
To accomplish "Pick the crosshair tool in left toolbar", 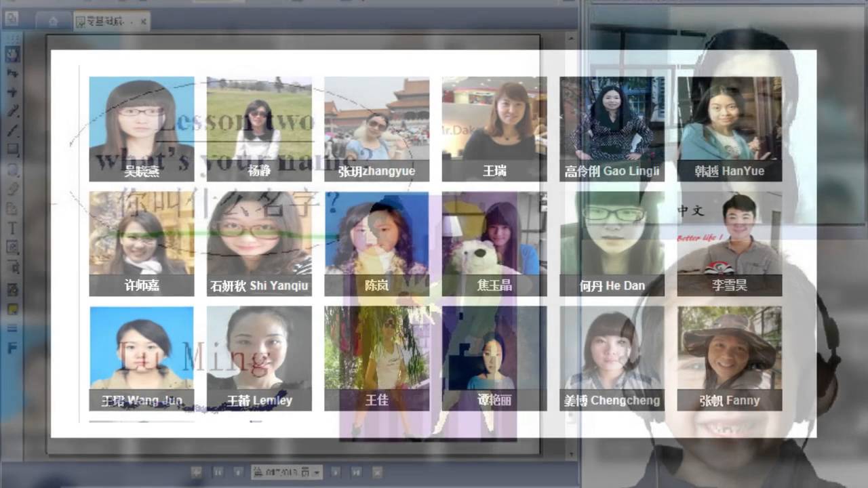I will click(x=12, y=92).
